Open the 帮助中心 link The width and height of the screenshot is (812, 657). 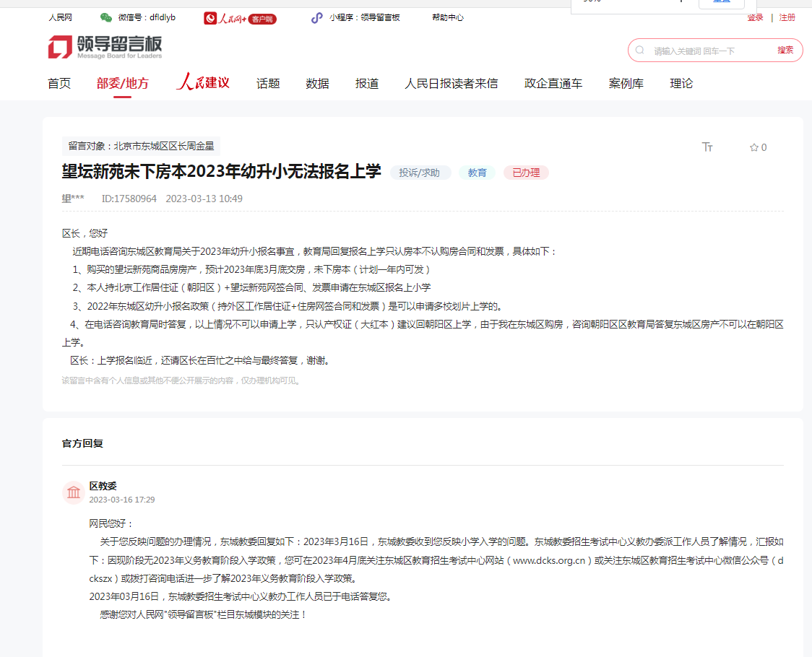click(x=448, y=17)
